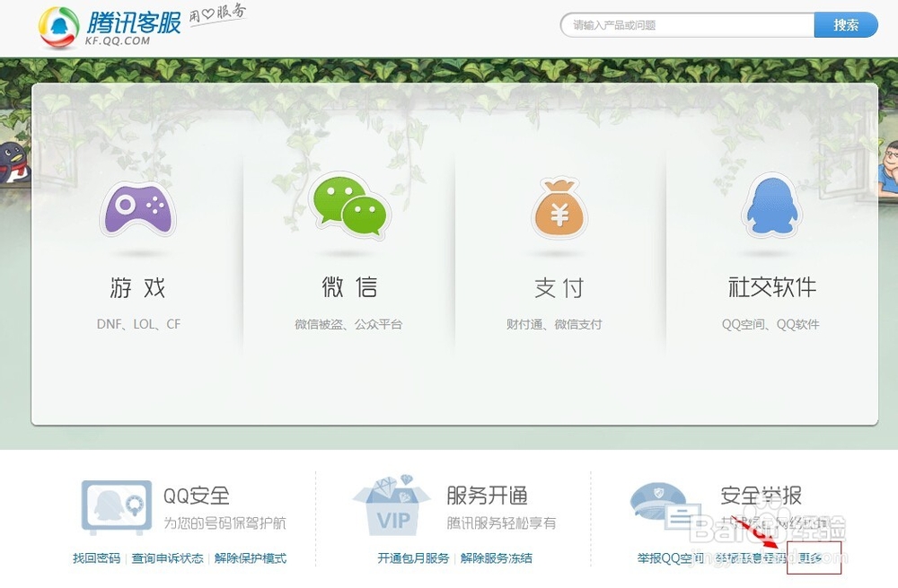The width and height of the screenshot is (898, 588).
Task: Click the 腾讯客服 brand title text
Action: pos(134,22)
